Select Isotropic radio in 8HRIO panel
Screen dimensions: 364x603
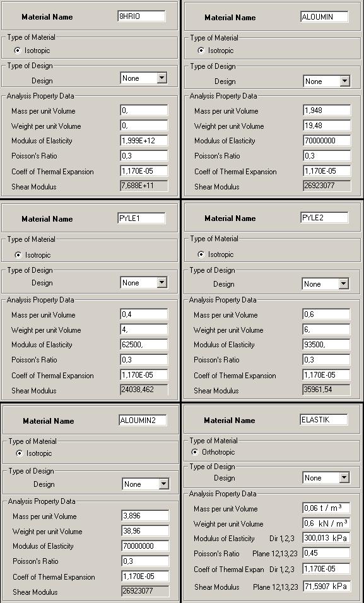(17, 51)
